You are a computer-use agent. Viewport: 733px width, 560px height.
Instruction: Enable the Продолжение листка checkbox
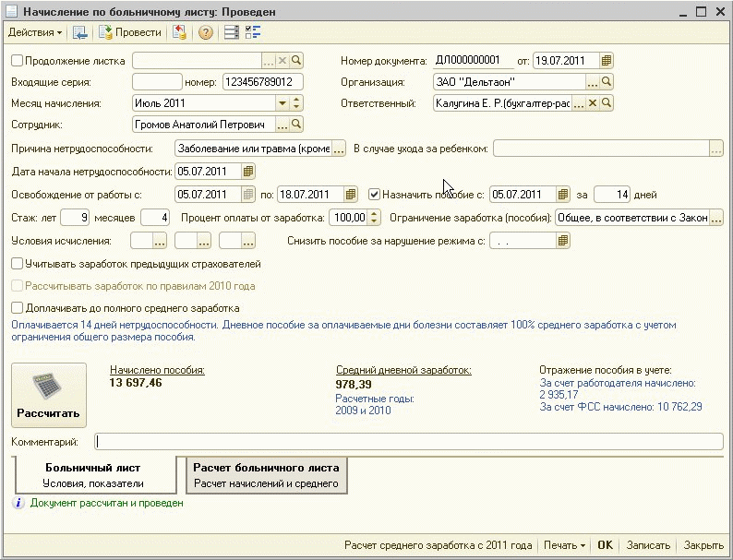[x=18, y=60]
